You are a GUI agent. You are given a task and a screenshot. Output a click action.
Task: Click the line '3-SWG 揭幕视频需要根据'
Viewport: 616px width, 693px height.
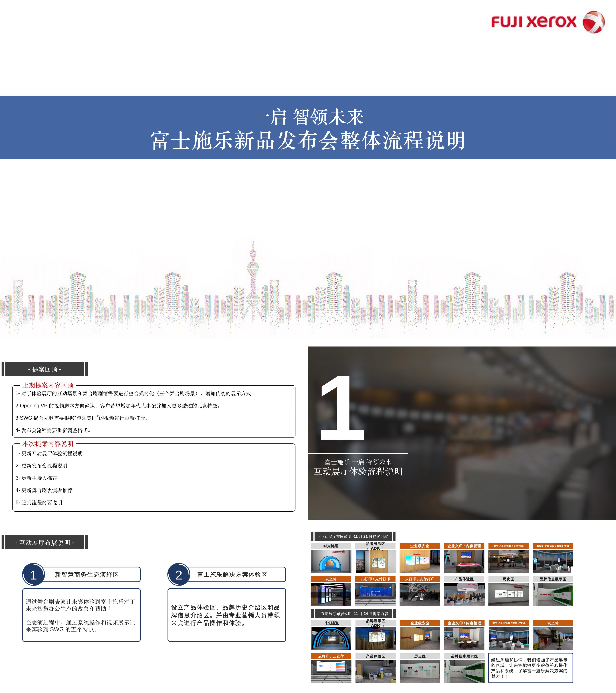(x=82, y=418)
